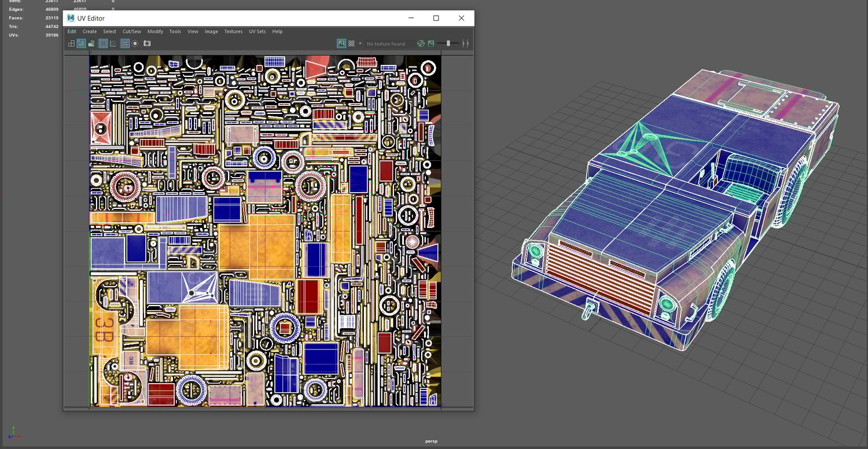Click the RGB channels display icon
This screenshot has width=868, height=449.
click(421, 43)
